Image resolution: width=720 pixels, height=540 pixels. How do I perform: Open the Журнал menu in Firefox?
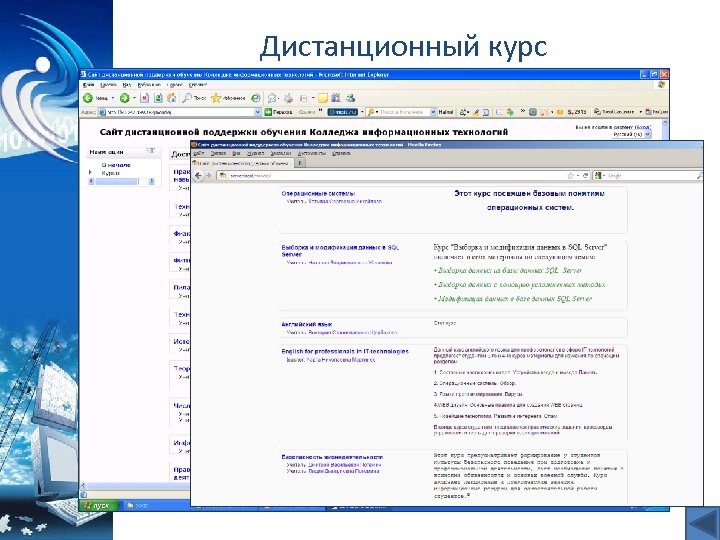click(256, 153)
